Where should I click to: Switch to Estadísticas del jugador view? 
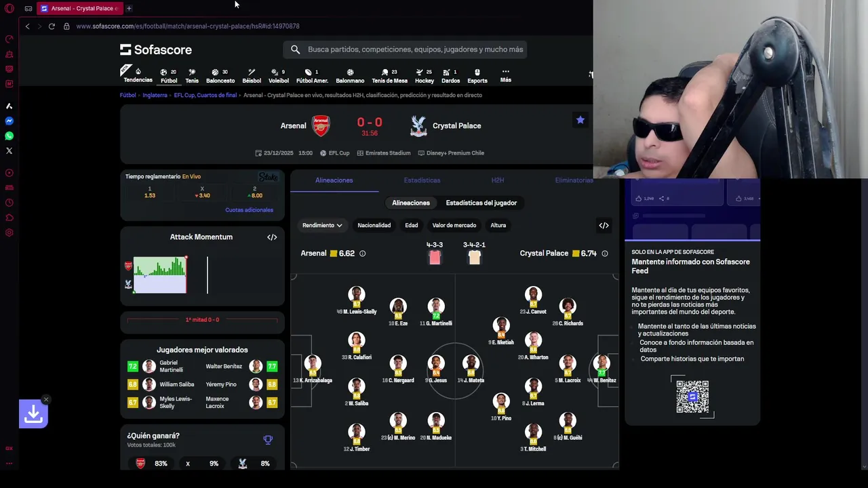point(481,203)
